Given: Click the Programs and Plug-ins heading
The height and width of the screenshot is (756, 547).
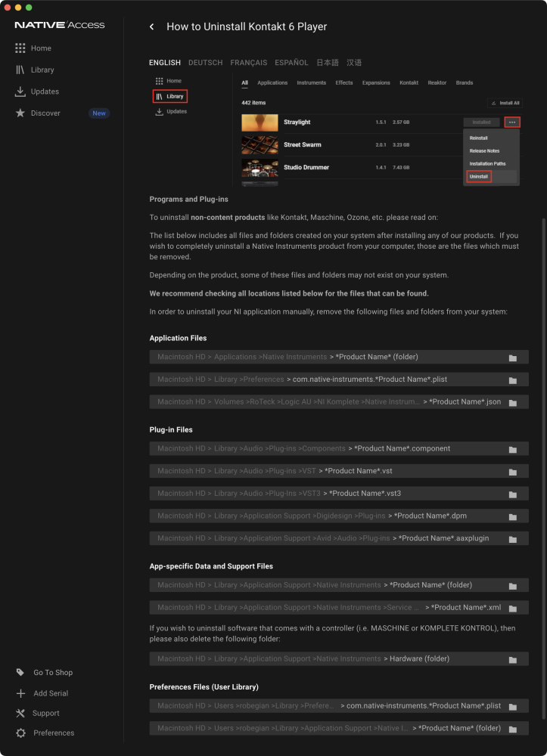Looking at the screenshot, I should tap(188, 199).
